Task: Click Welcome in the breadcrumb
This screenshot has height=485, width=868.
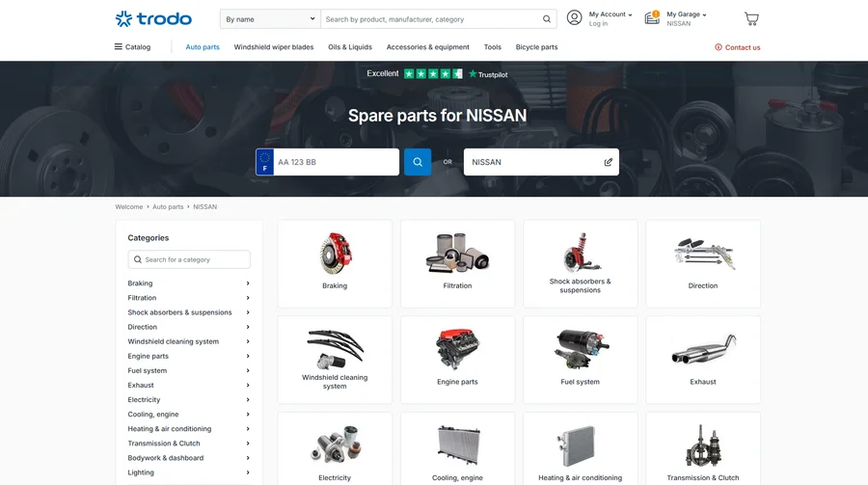Action: click(x=129, y=207)
